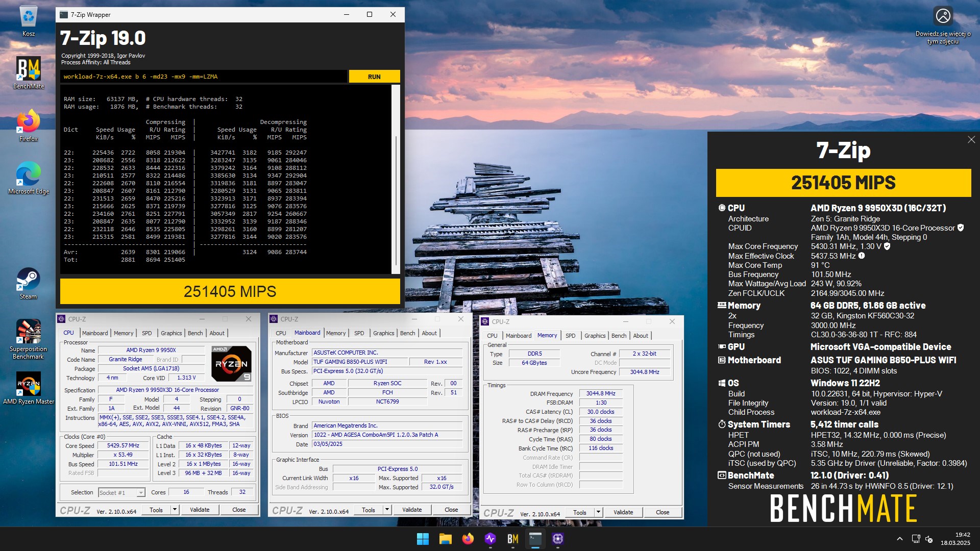Click the 7-Zip Wrapper title bar icon
Screen dimensions: 980x551
pyautogui.click(x=64, y=14)
